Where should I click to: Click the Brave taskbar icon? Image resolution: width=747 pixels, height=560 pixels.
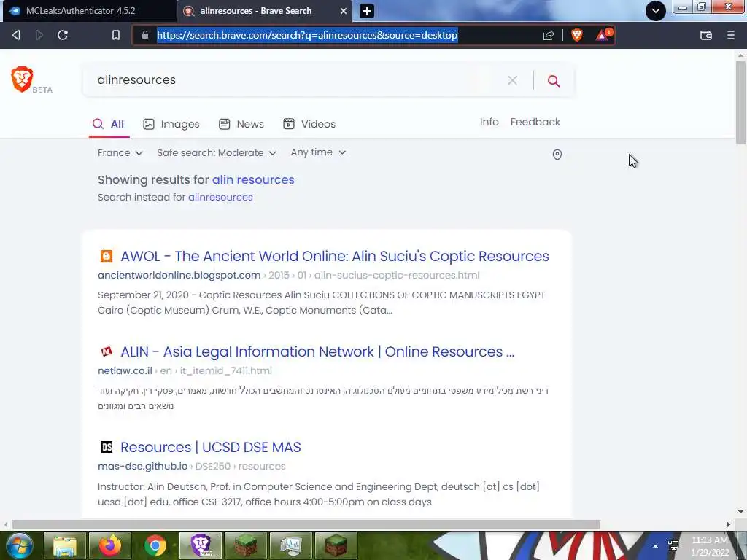pos(201,545)
